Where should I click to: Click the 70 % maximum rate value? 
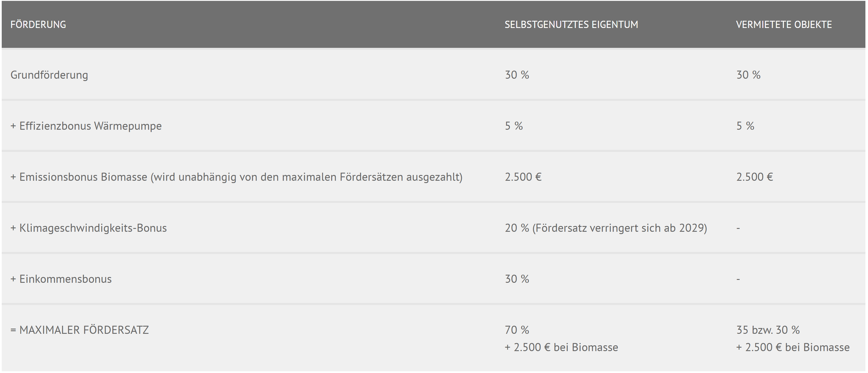click(517, 330)
